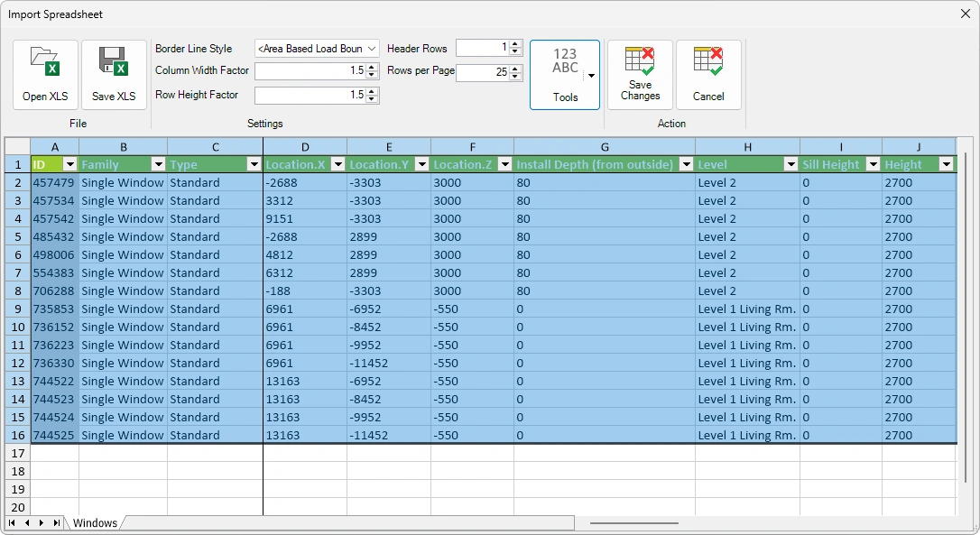The height and width of the screenshot is (535, 980).
Task: Open the Install Depth filter dropdown
Action: pyautogui.click(x=687, y=164)
